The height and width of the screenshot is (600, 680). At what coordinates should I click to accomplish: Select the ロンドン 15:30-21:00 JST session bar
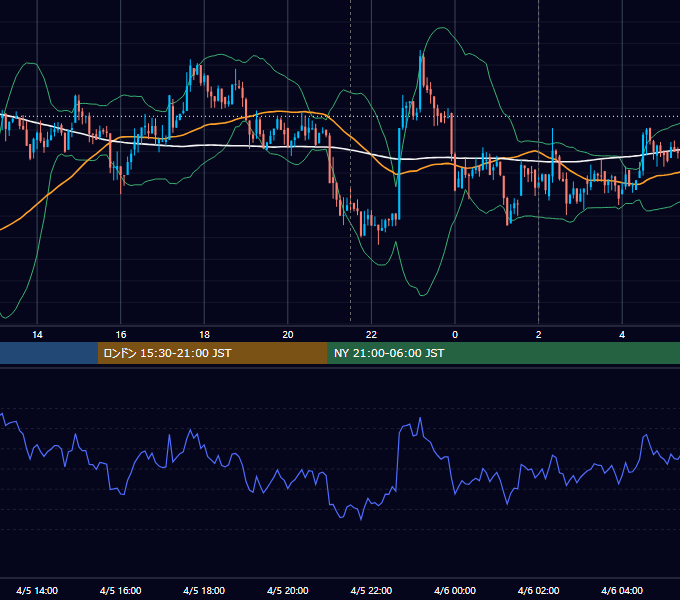pos(212,353)
